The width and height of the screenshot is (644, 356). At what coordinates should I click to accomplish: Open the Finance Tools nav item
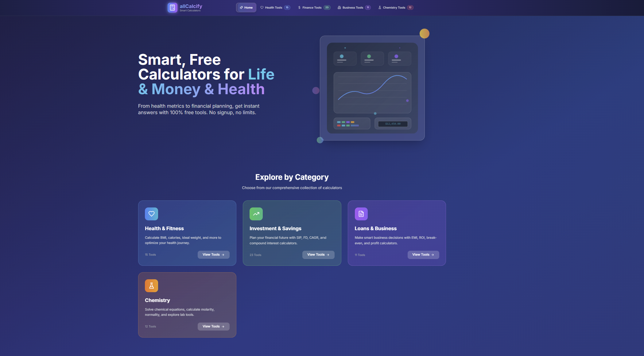pyautogui.click(x=314, y=8)
